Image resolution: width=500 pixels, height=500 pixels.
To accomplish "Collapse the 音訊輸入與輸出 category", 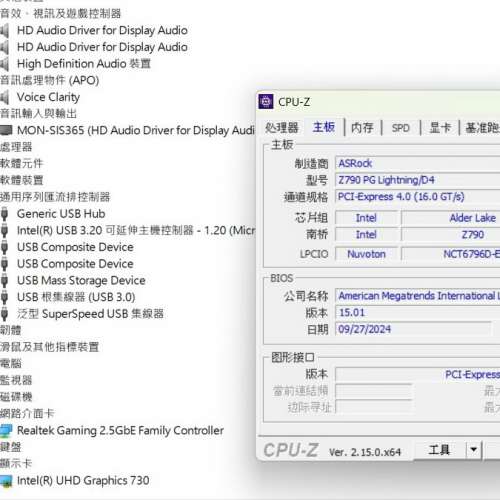I will click(38, 114).
